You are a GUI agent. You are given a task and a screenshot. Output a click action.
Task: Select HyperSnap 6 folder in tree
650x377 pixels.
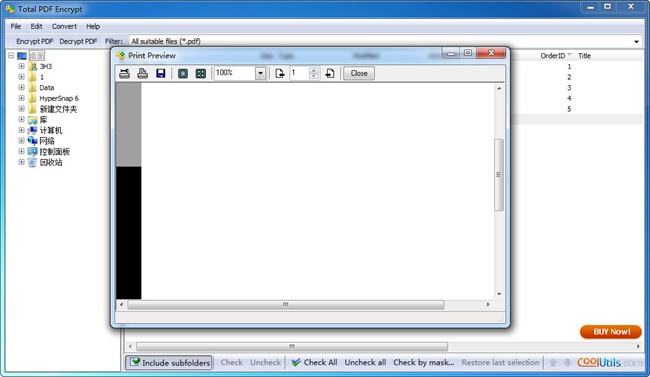[x=59, y=98]
